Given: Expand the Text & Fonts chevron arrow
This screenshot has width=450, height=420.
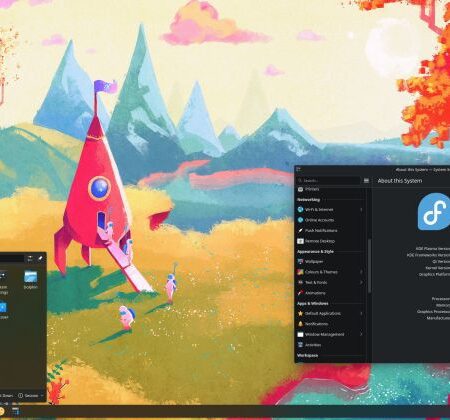Looking at the screenshot, I should coord(361,282).
